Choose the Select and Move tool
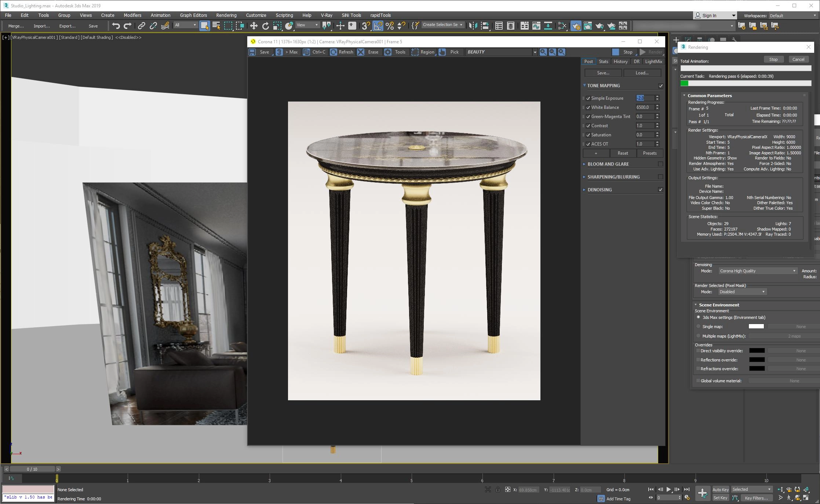Screen dimensions: 820x504 point(254,26)
